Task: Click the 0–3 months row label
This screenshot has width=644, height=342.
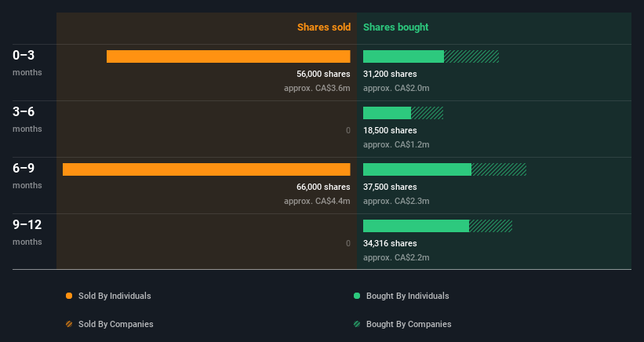Action: coord(27,63)
